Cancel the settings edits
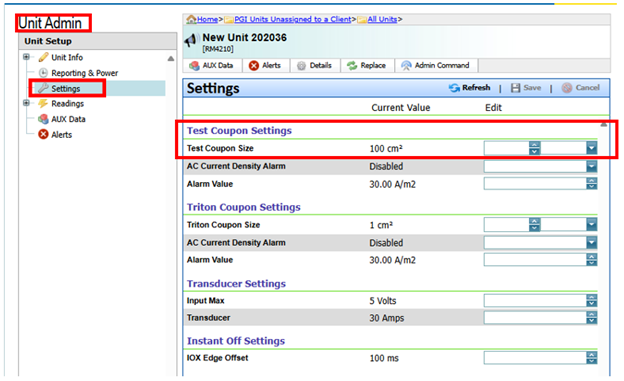The width and height of the screenshot is (624, 381). coord(581,88)
